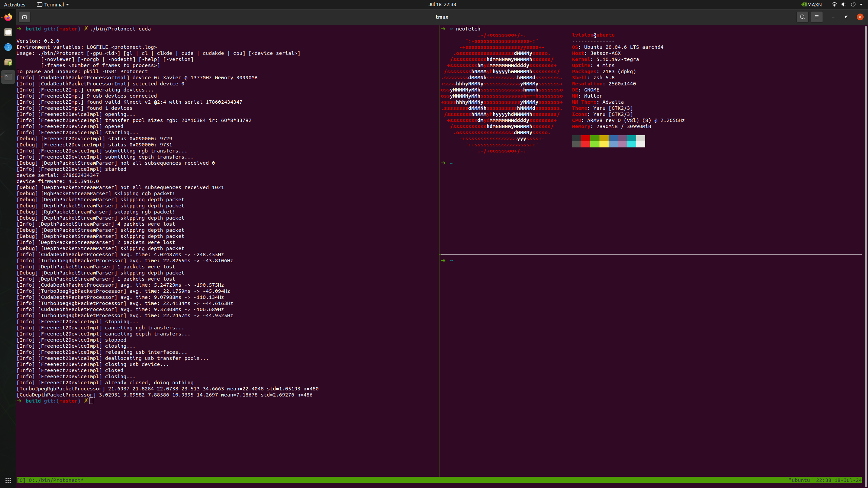Select the Terminal dock icon
Screen dimensions: 868x488
tap(8, 77)
